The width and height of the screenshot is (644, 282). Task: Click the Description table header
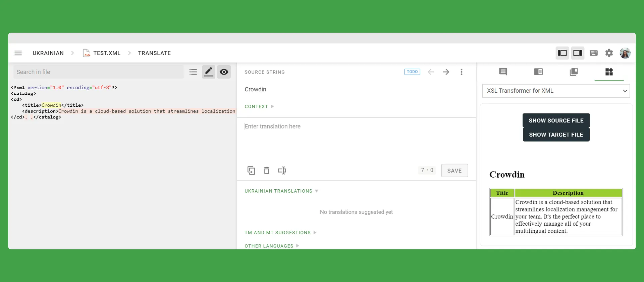(568, 193)
